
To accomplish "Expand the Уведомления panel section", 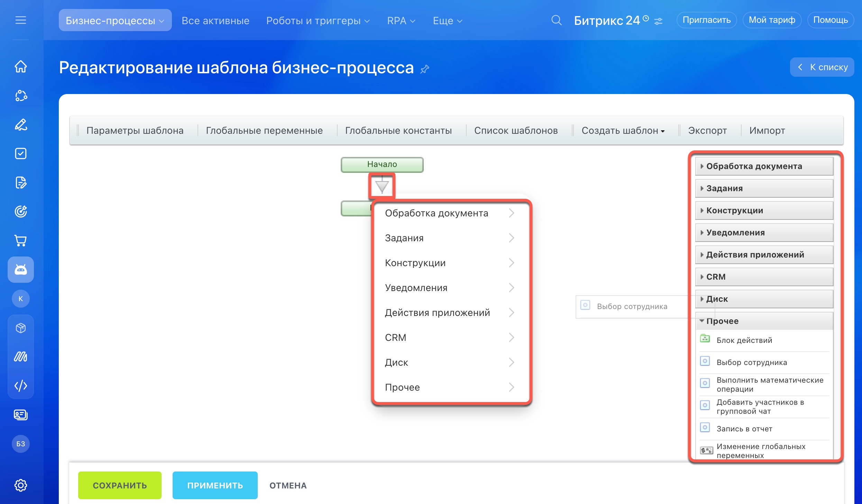I will coord(764,233).
